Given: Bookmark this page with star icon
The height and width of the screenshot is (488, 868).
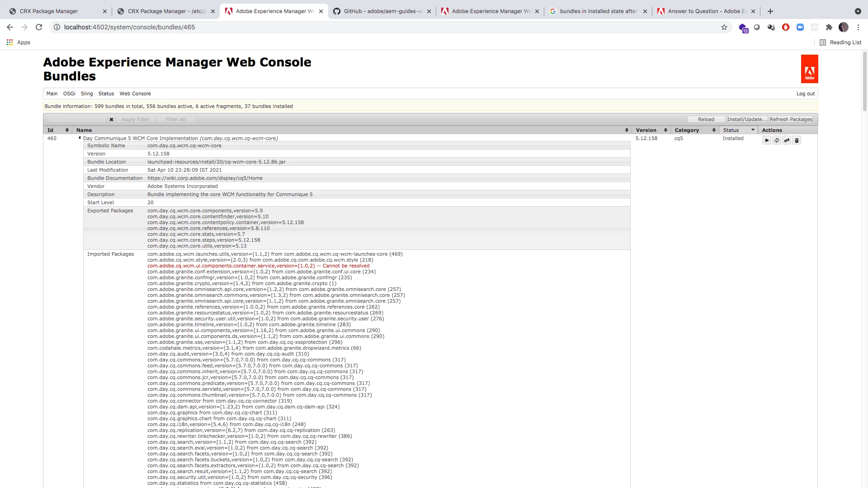Looking at the screenshot, I should click(x=724, y=27).
